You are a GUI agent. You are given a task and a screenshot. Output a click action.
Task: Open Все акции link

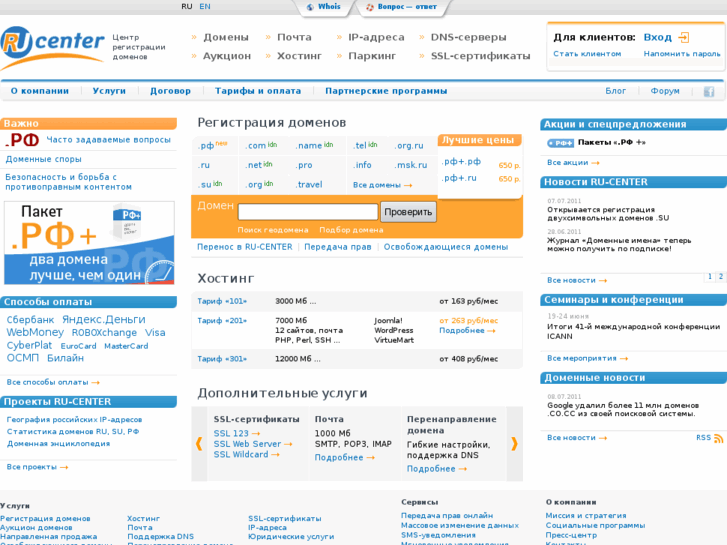(573, 163)
